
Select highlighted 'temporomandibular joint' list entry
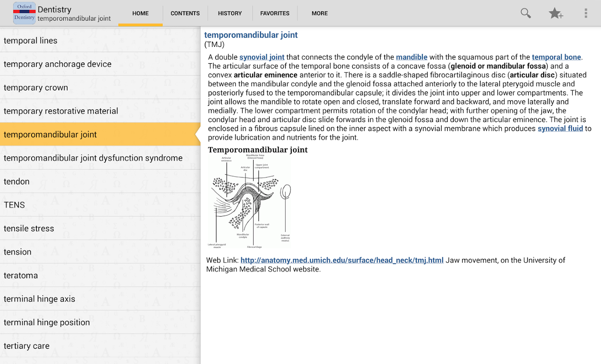click(100, 134)
